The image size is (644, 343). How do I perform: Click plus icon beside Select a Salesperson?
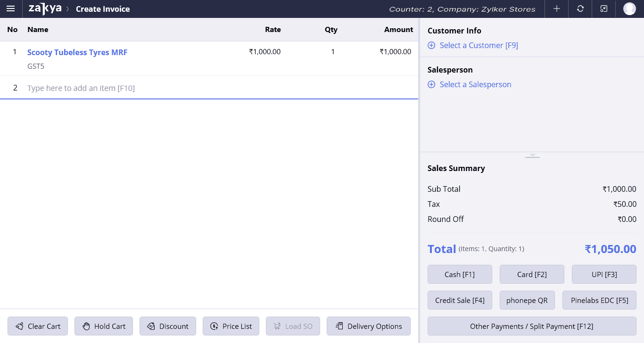(x=431, y=85)
